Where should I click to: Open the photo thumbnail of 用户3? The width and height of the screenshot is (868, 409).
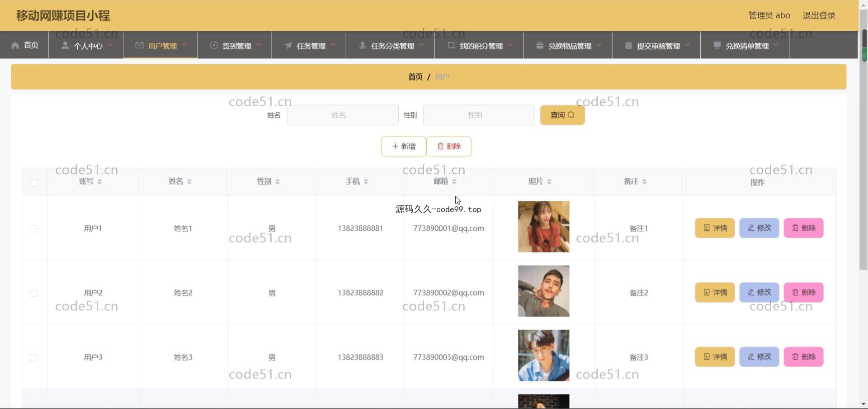[543, 355]
